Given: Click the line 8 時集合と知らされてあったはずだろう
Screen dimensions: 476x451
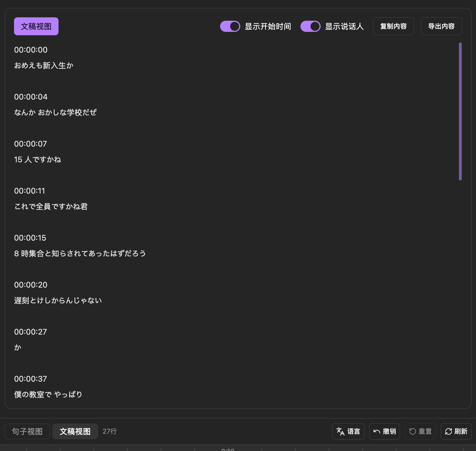Looking at the screenshot, I should 80,253.
